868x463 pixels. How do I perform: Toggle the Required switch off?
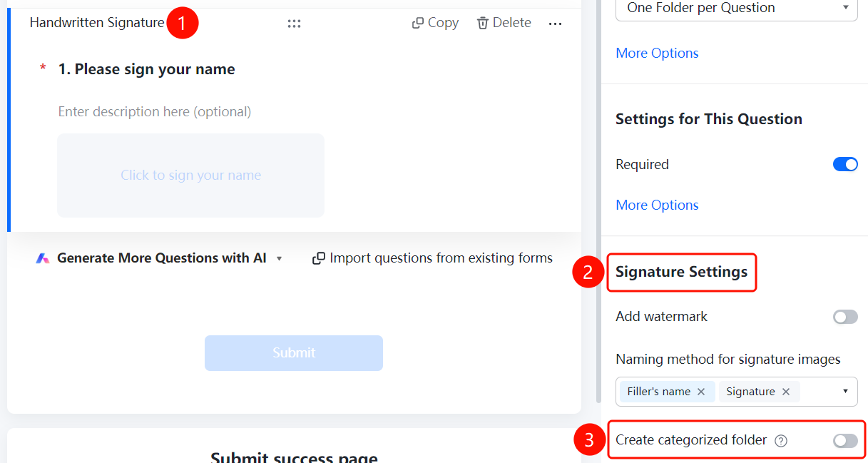(845, 164)
